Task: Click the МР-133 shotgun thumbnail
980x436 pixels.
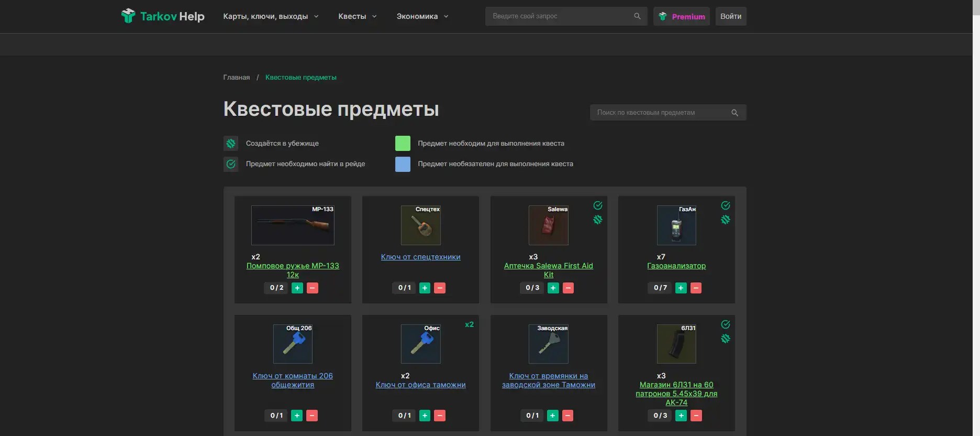Action: click(x=293, y=225)
